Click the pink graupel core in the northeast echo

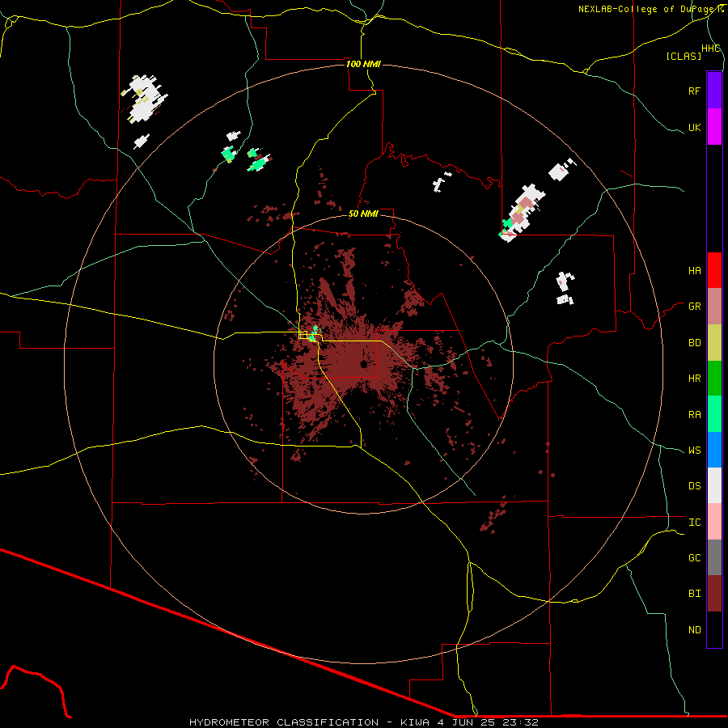525,203
